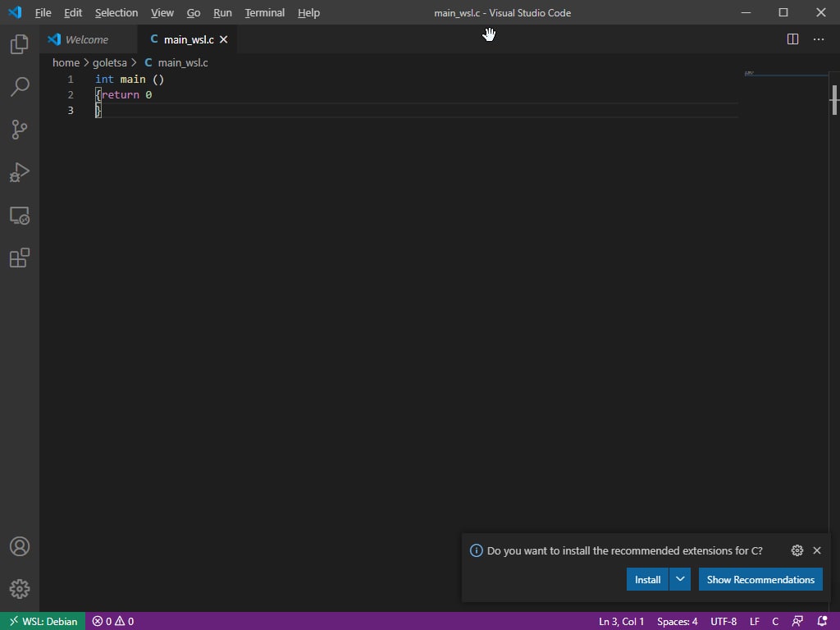The image size is (840, 630).
Task: Open notification settings gear icon
Action: tap(797, 550)
